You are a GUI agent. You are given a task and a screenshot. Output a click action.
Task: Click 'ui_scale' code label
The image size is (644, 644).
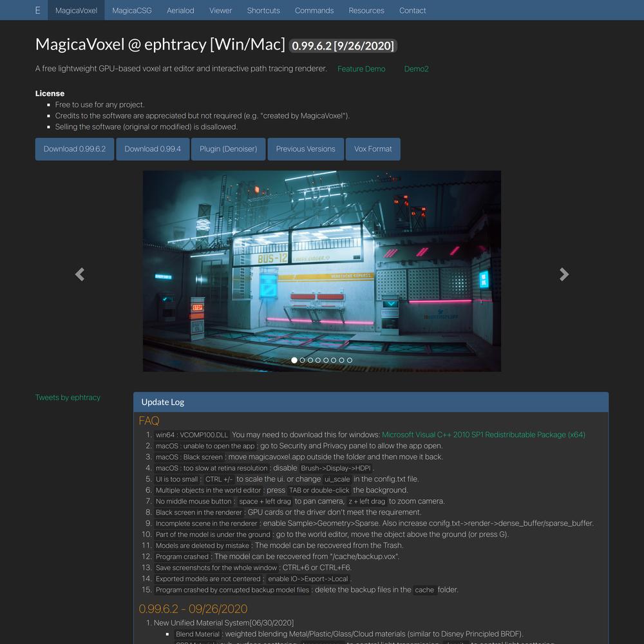click(x=337, y=479)
